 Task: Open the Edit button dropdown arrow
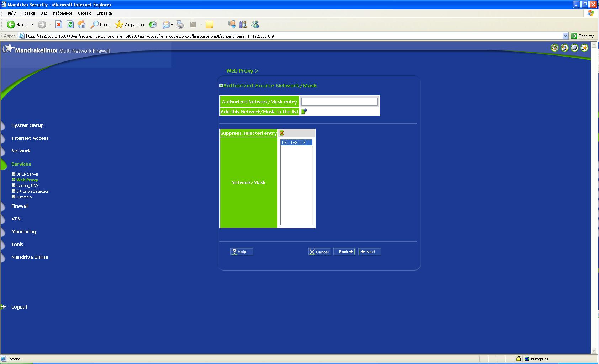[201, 25]
